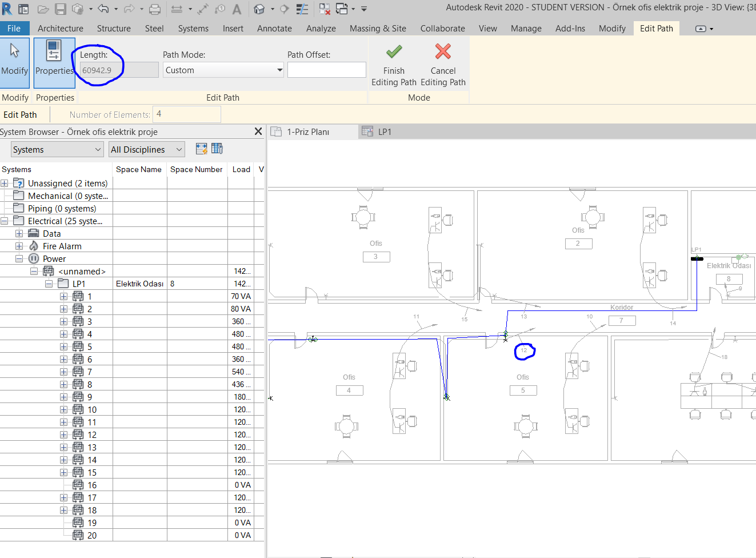Expand circuit 12 in the tree
Image resolution: width=756 pixels, height=558 pixels.
[x=63, y=435]
